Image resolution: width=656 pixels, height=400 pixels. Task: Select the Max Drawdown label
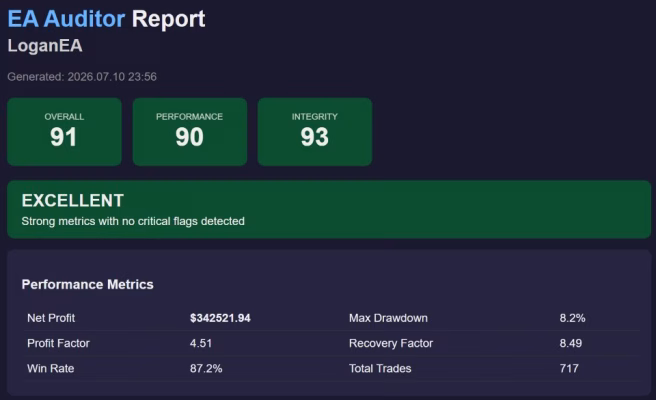pyautogui.click(x=388, y=318)
